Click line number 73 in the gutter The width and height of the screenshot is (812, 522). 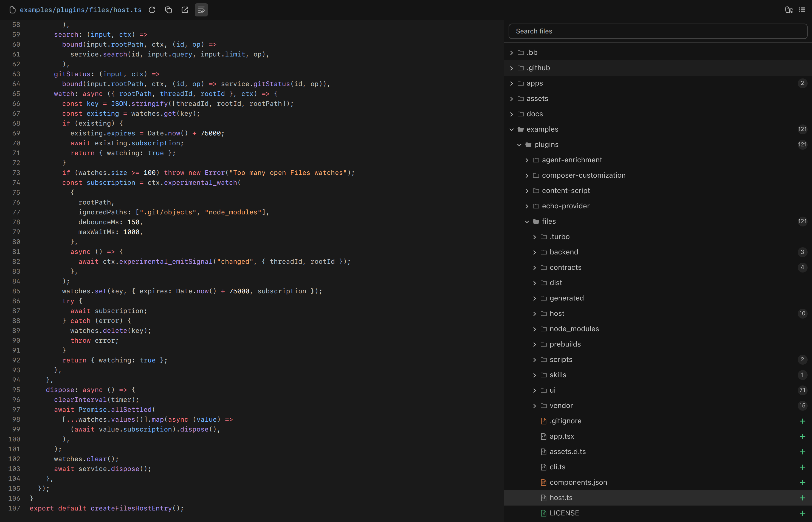coord(16,173)
